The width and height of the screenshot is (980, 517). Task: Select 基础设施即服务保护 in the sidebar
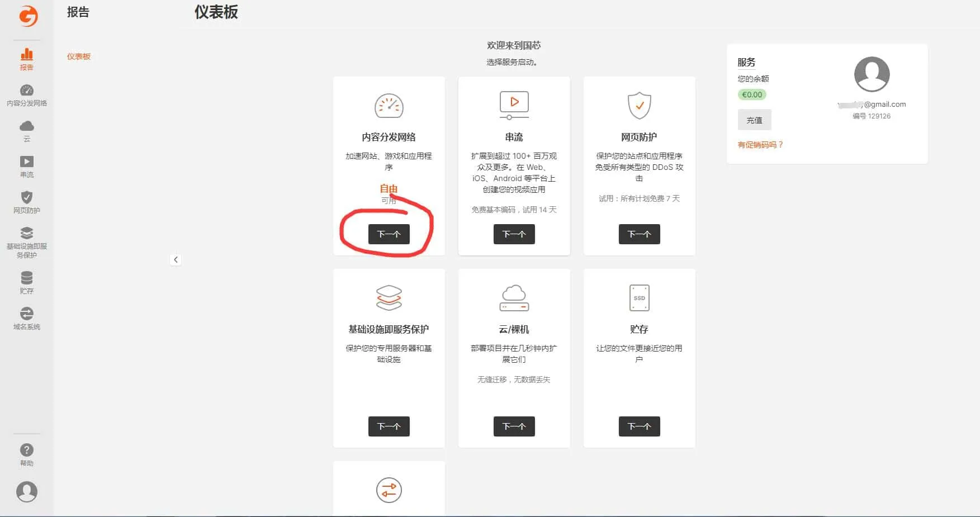[27, 243]
